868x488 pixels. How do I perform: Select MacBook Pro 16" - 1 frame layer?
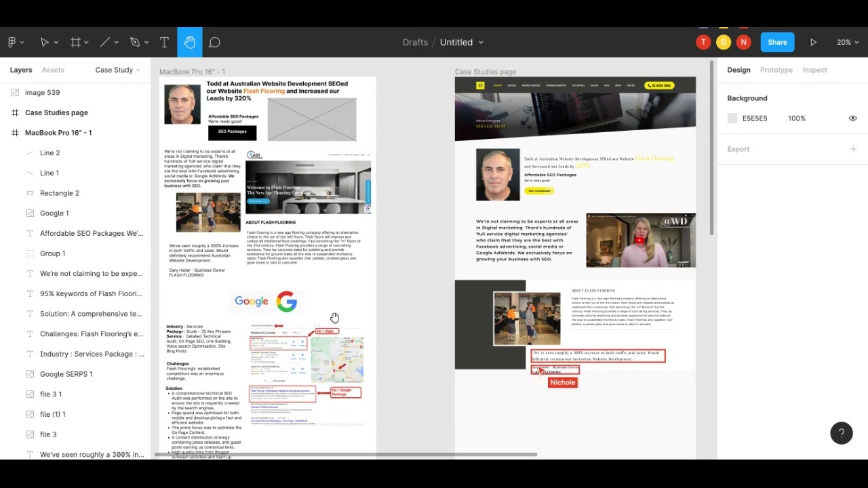[75, 133]
